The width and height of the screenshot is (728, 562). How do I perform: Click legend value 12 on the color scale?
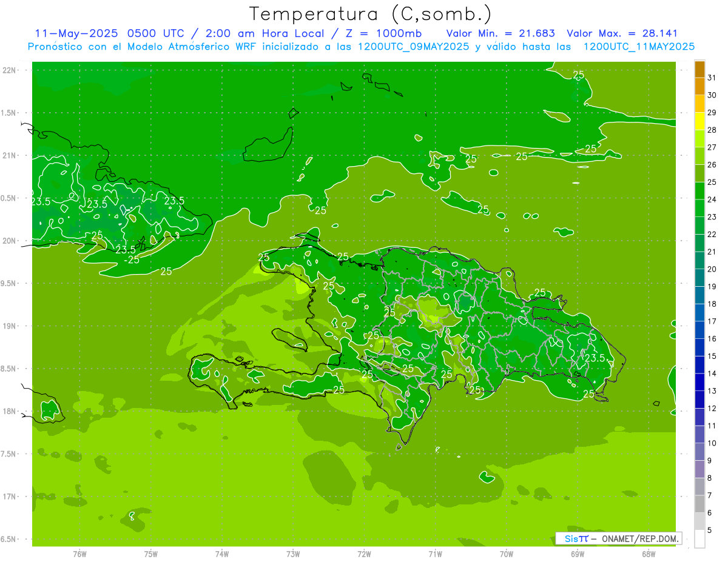(712, 409)
